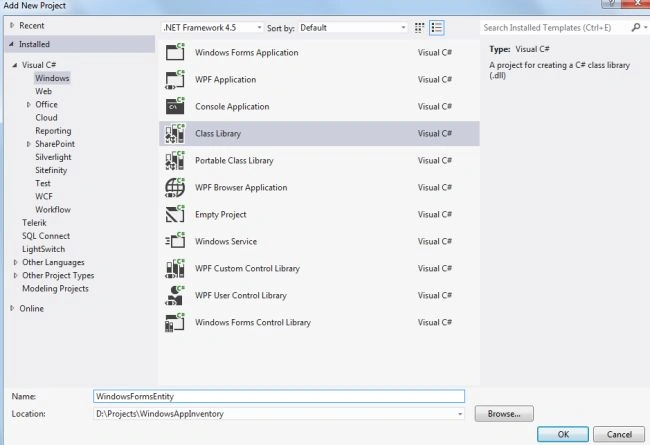This screenshot has width=650, height=445.
Task: Collapse the Installed node
Action: coord(12,44)
